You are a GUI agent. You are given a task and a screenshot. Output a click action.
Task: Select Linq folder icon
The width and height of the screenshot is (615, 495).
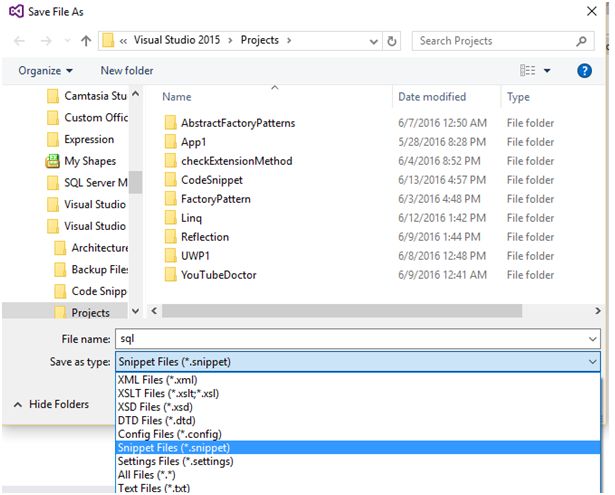pos(170,218)
